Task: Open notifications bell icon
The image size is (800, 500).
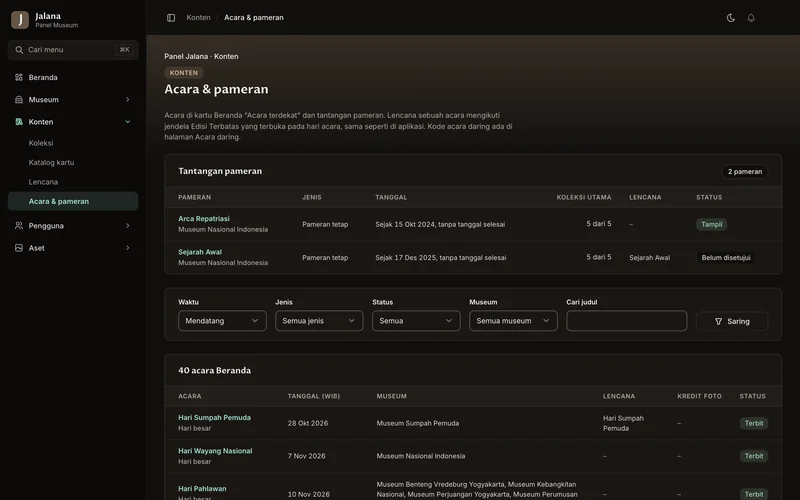Action: click(x=751, y=18)
